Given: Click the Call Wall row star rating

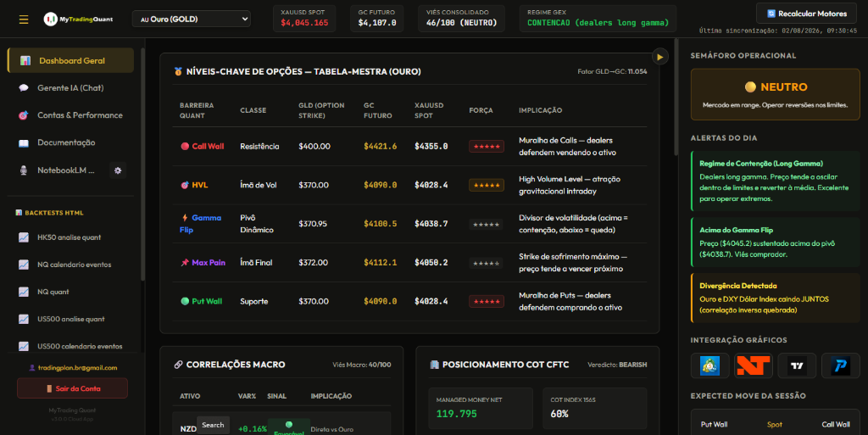Looking at the screenshot, I should point(486,146).
